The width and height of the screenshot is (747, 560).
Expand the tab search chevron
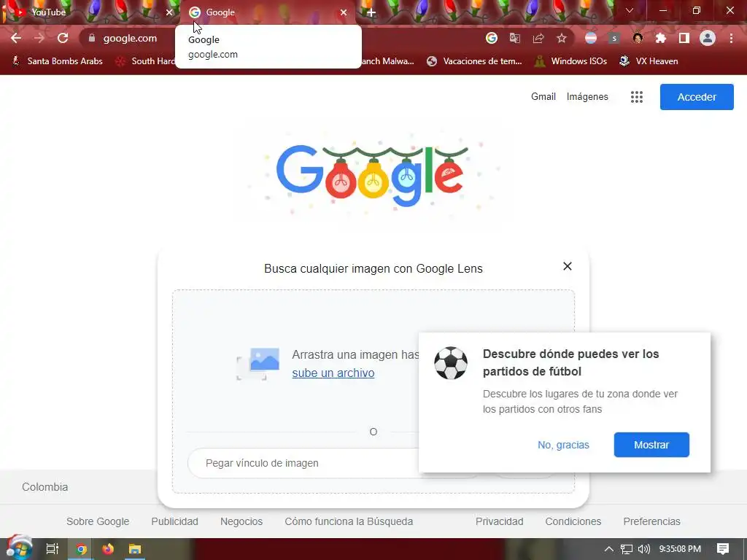pos(630,10)
